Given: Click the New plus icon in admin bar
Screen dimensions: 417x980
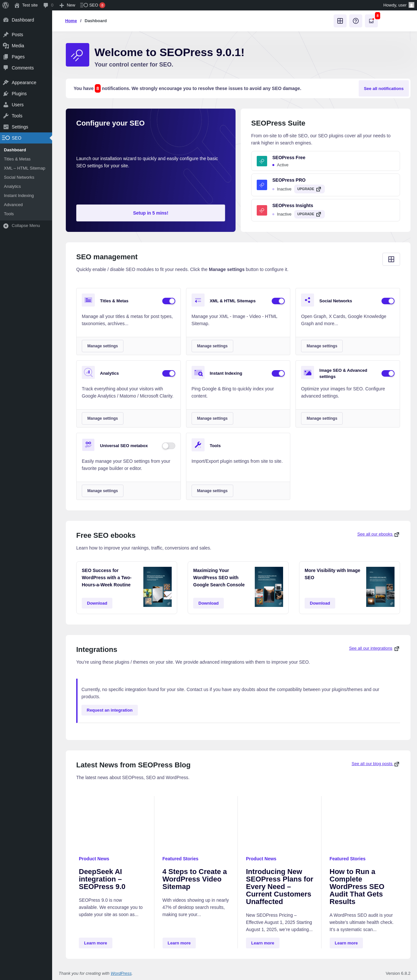Looking at the screenshot, I should [62, 5].
